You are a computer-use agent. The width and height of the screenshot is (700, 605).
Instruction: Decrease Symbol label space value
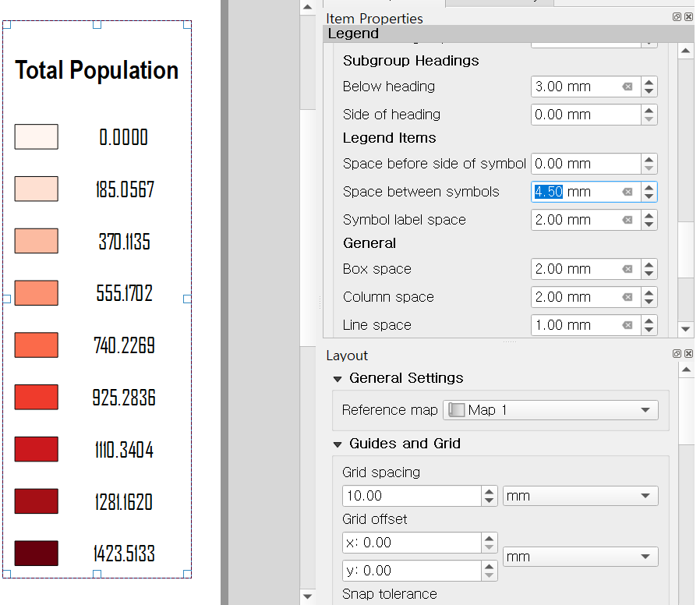click(x=649, y=225)
